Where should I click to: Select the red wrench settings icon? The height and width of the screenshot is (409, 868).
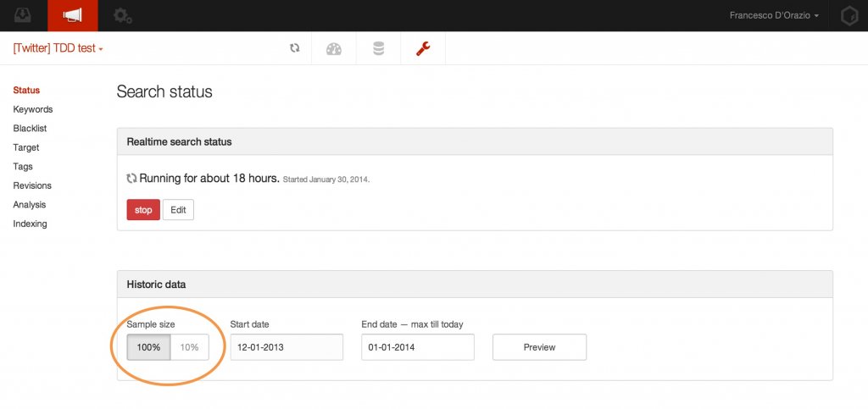[x=423, y=49]
